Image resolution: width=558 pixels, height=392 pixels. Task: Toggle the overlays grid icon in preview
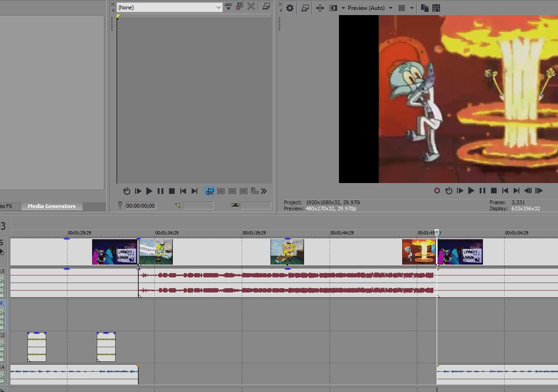tap(402, 8)
